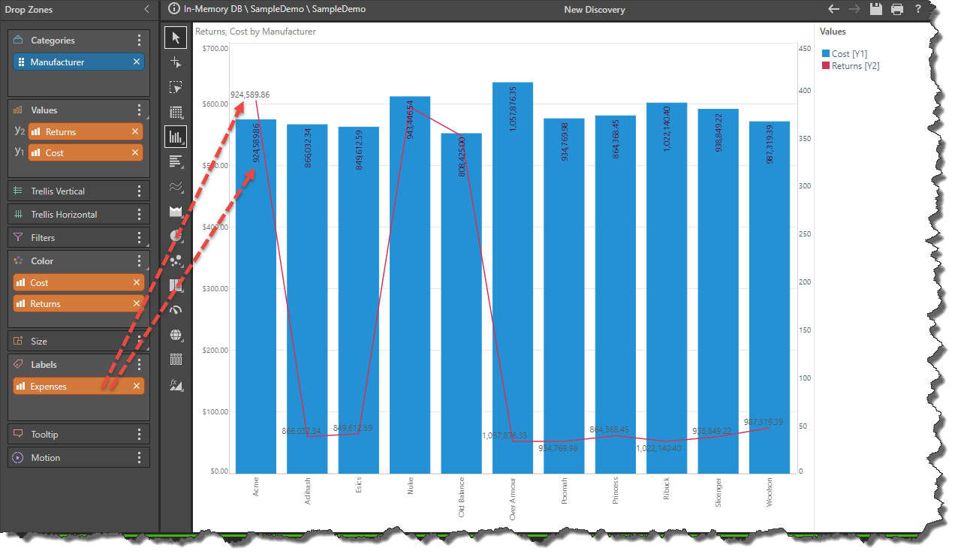The height and width of the screenshot is (560, 961).
Task: Remove Cost from the Color zone
Action: pyautogui.click(x=137, y=282)
